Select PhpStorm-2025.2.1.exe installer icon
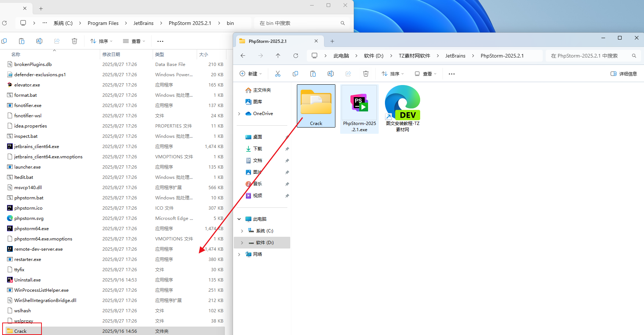 360,109
